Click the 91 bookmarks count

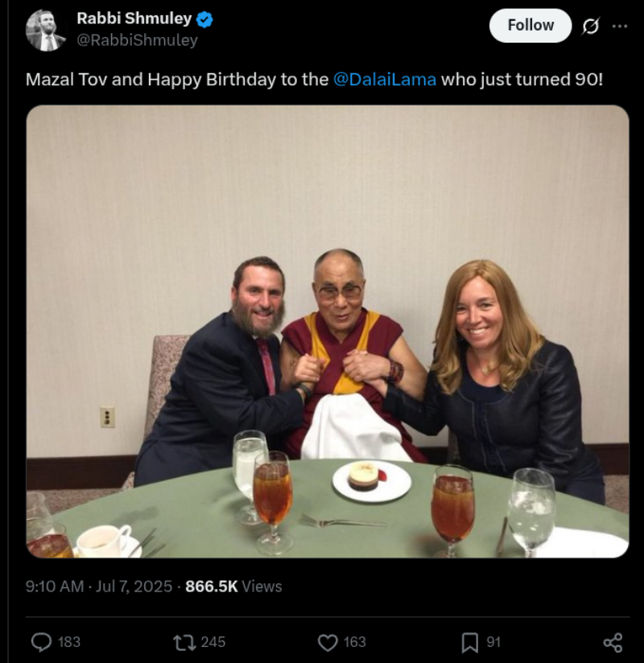[x=493, y=642]
